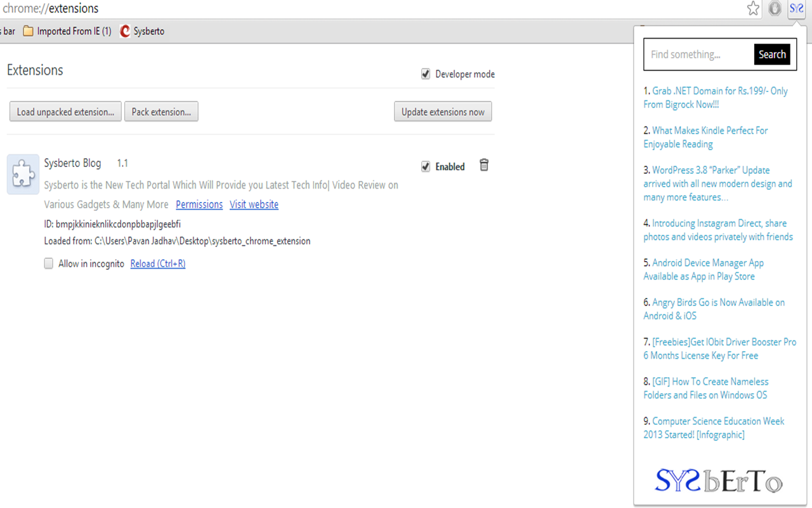Open WordPress 3.8 Parker Update article
This screenshot has height=508, width=812.
pyautogui.click(x=717, y=184)
